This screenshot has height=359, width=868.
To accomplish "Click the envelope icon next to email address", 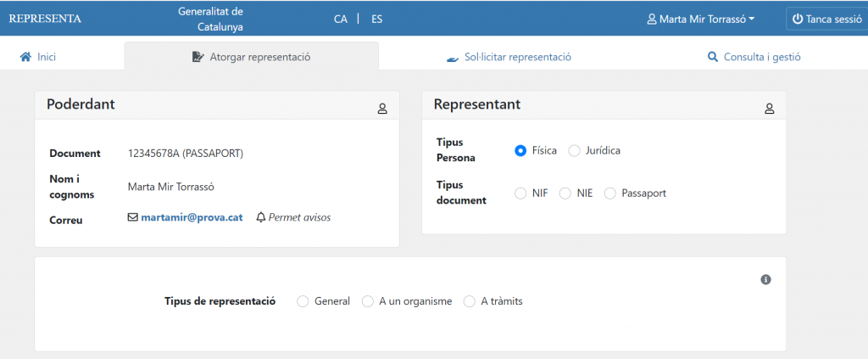I will click(132, 217).
